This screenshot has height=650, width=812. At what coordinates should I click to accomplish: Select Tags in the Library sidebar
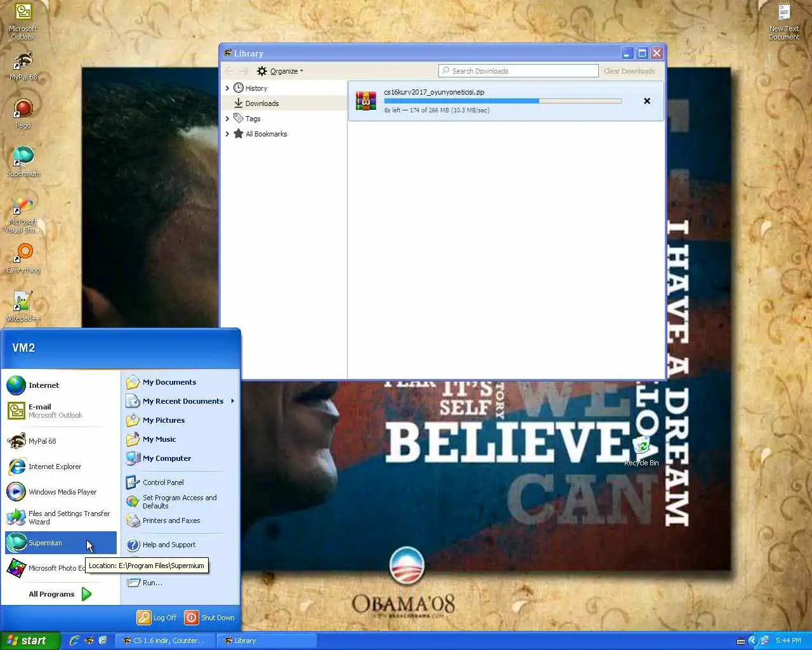(x=252, y=119)
